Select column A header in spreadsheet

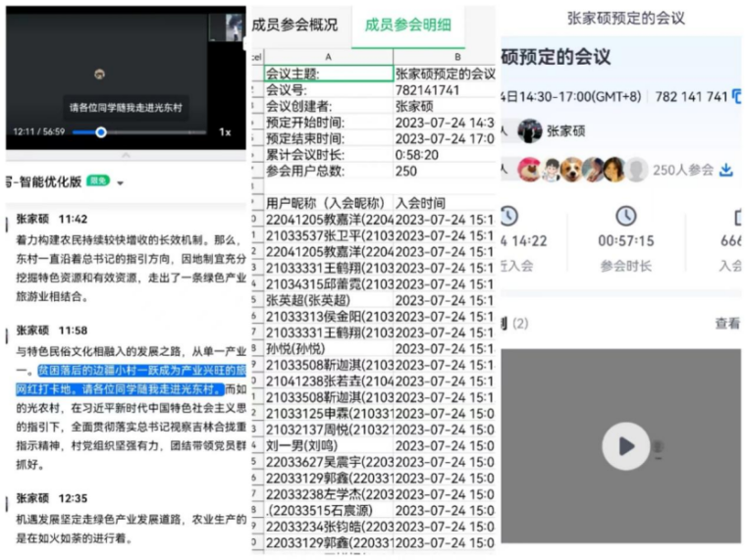[x=327, y=57]
